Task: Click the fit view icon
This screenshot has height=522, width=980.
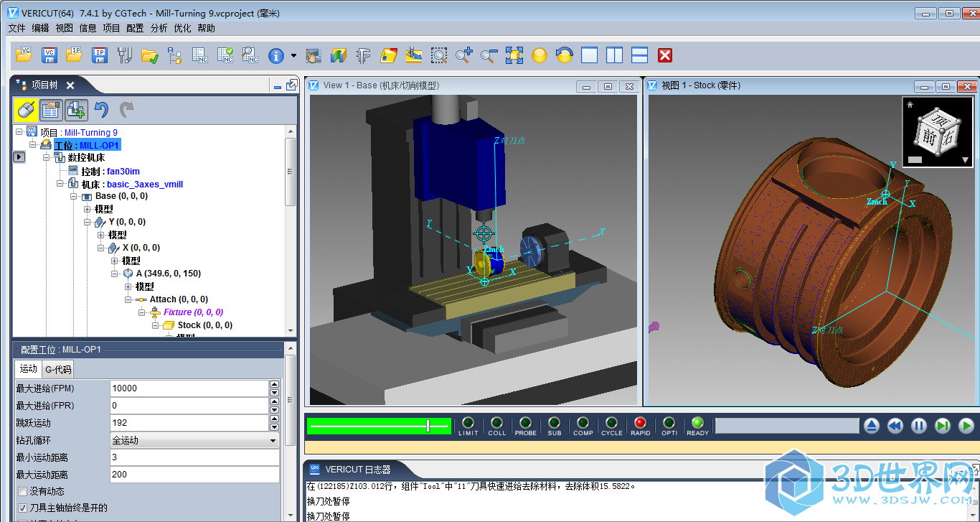Action: (514, 55)
